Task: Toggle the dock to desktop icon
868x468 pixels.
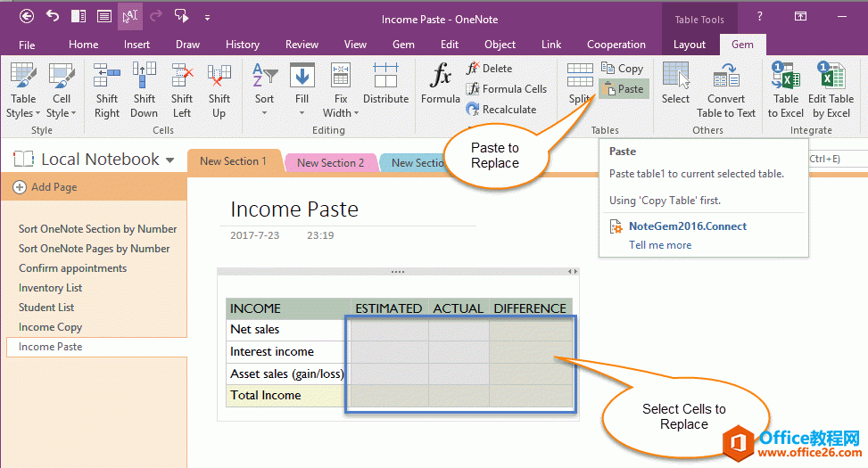Action: pyautogui.click(x=78, y=17)
